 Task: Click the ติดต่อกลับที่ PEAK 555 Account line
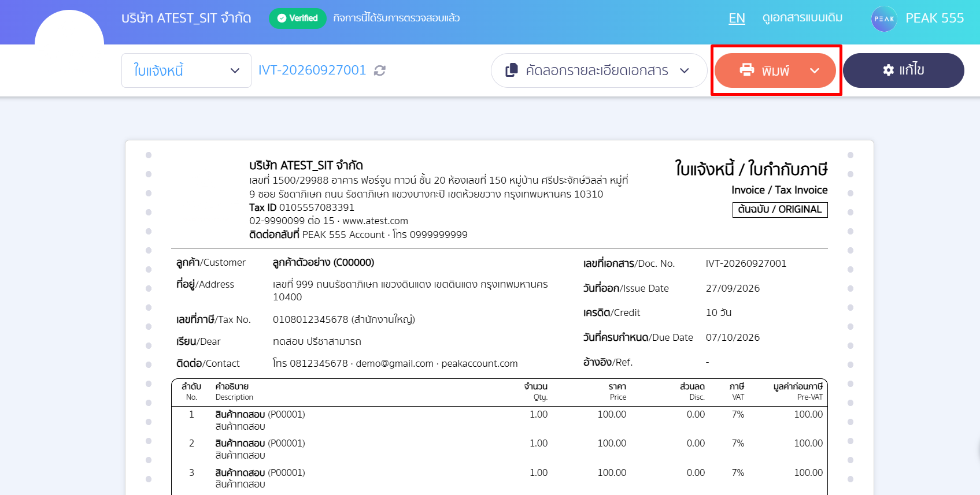(x=358, y=235)
